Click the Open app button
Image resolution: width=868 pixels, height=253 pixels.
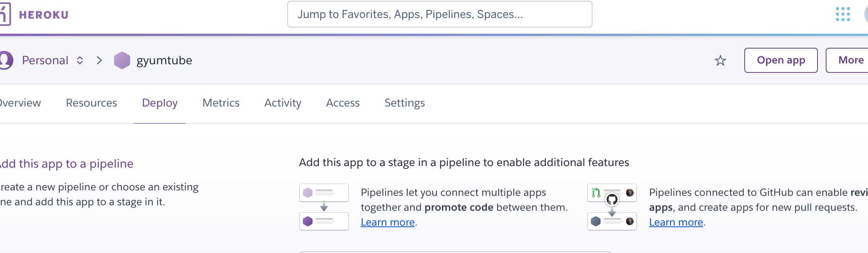click(781, 60)
